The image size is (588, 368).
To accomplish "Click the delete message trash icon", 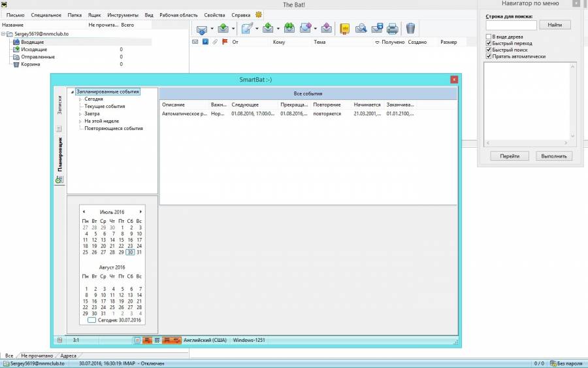I will pyautogui.click(x=410, y=29).
